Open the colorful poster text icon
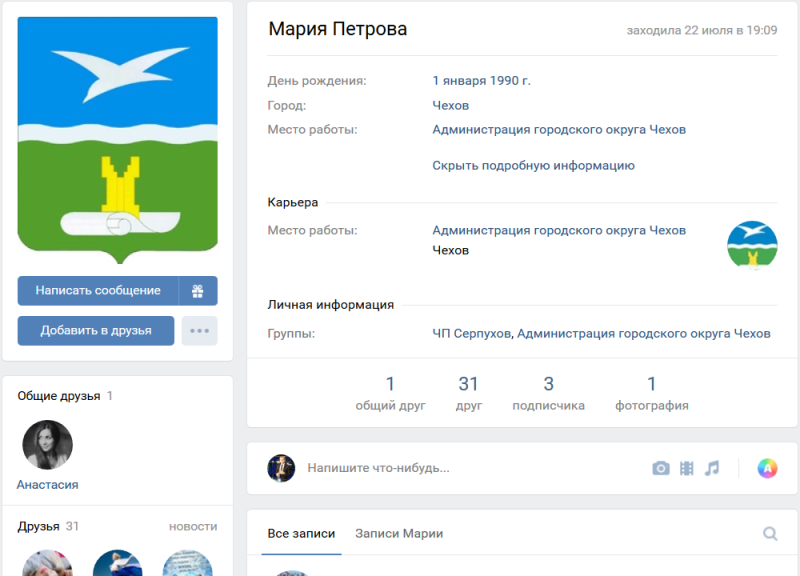 767,468
